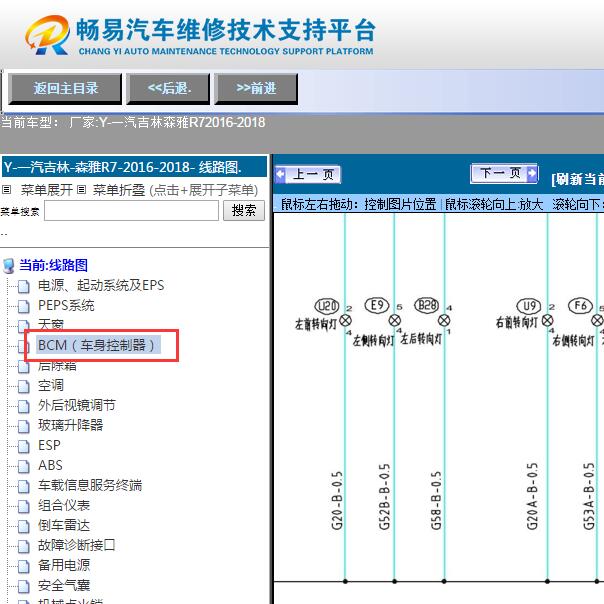The image size is (604, 604).
Task: Click wire label G20-B-0.5
Action: [337, 500]
